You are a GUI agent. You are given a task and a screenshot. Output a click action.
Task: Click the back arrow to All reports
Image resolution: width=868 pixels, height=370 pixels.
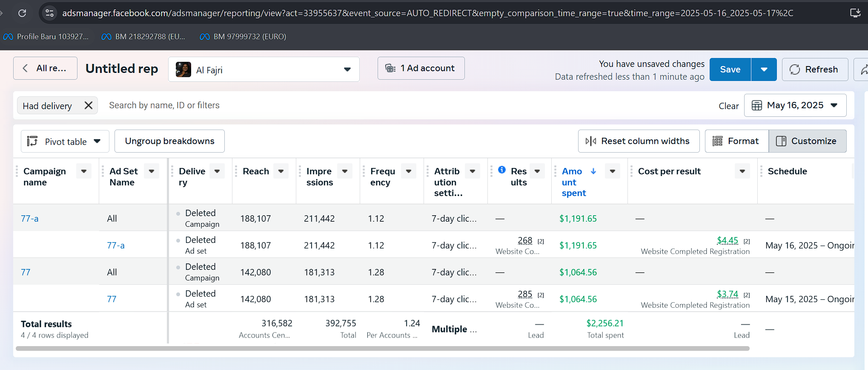(26, 68)
